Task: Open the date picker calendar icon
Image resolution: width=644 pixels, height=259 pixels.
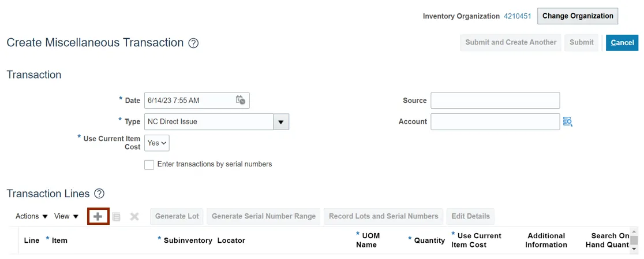Action: pos(241,100)
